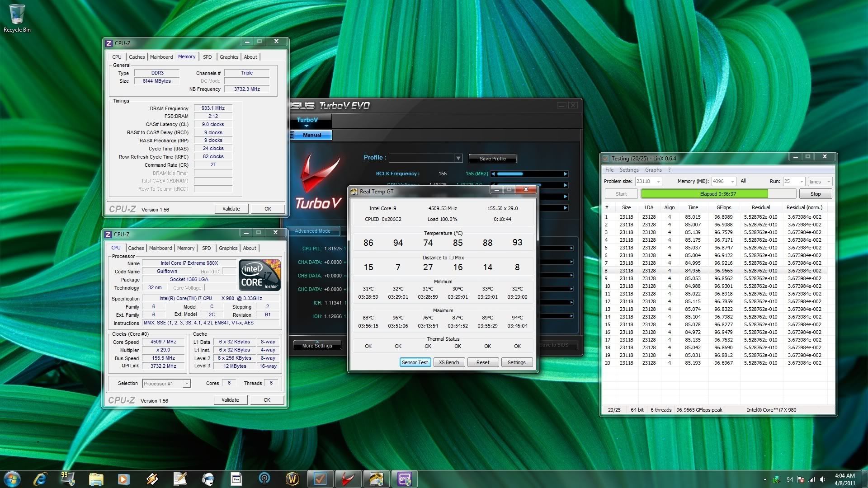Open SPD tab in upper CPU-Z window
Screen dimensions: 868x488
click(x=207, y=57)
